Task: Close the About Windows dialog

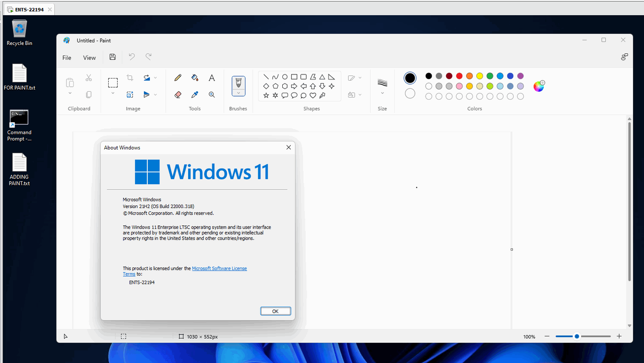Action: (288, 148)
